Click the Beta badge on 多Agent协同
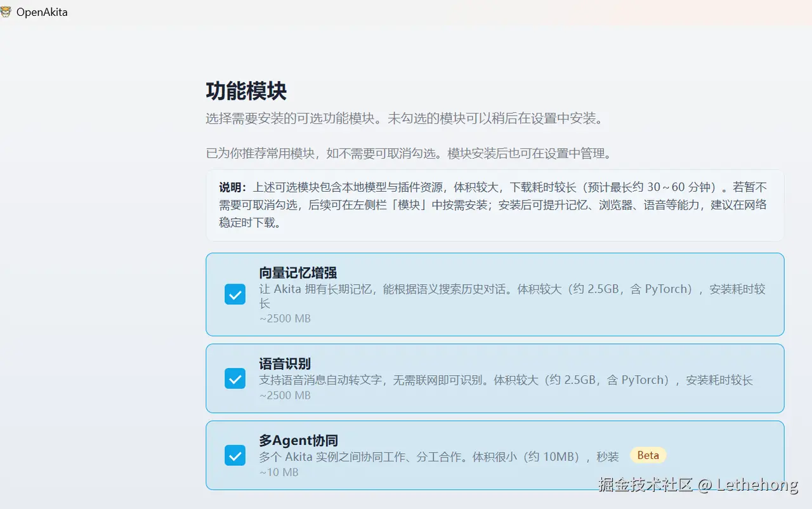This screenshot has height=509, width=812. tap(648, 455)
